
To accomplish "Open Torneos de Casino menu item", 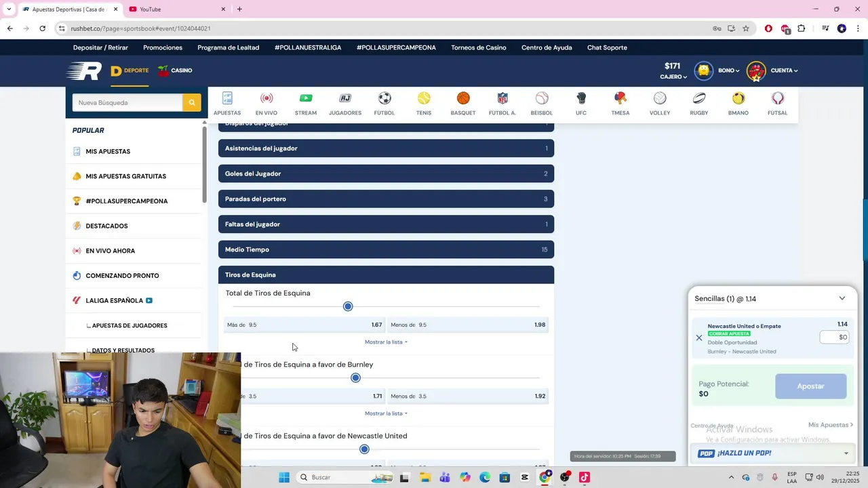I will [479, 47].
